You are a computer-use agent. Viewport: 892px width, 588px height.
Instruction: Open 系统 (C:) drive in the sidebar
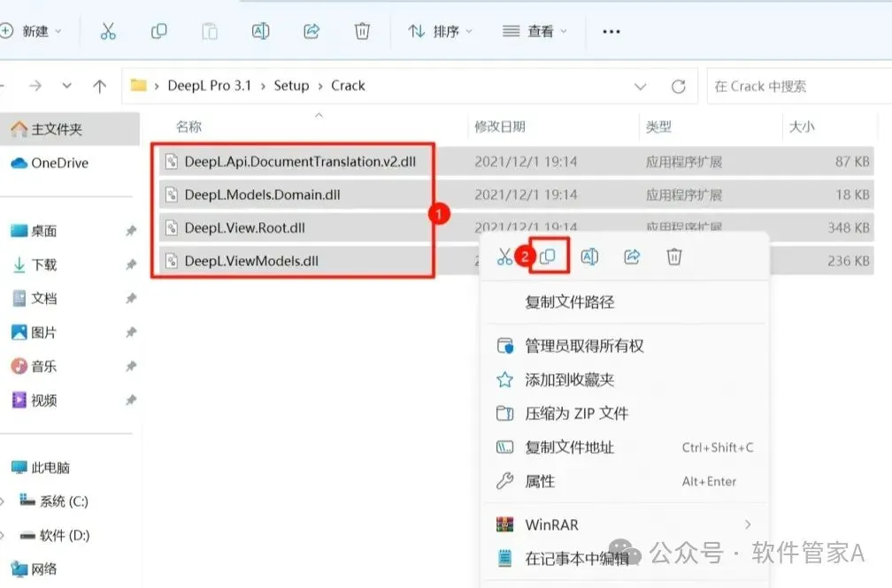click(53, 501)
